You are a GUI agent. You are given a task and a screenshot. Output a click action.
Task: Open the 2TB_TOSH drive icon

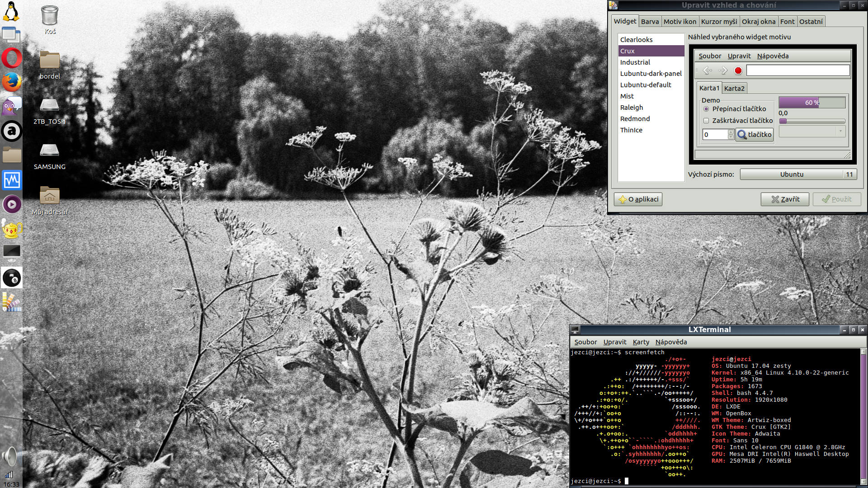(x=50, y=111)
